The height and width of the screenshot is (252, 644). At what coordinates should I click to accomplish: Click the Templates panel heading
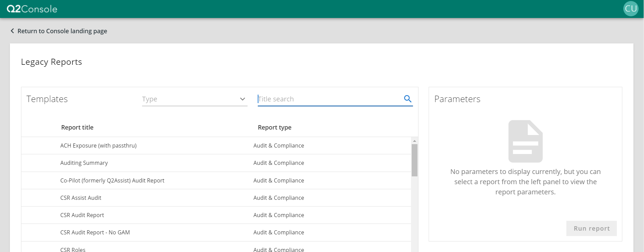point(47,99)
